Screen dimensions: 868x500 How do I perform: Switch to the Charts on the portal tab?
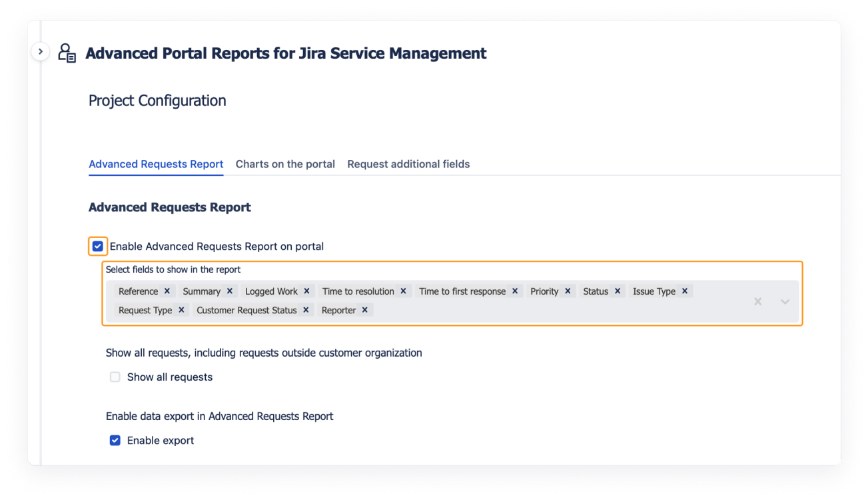[285, 164]
